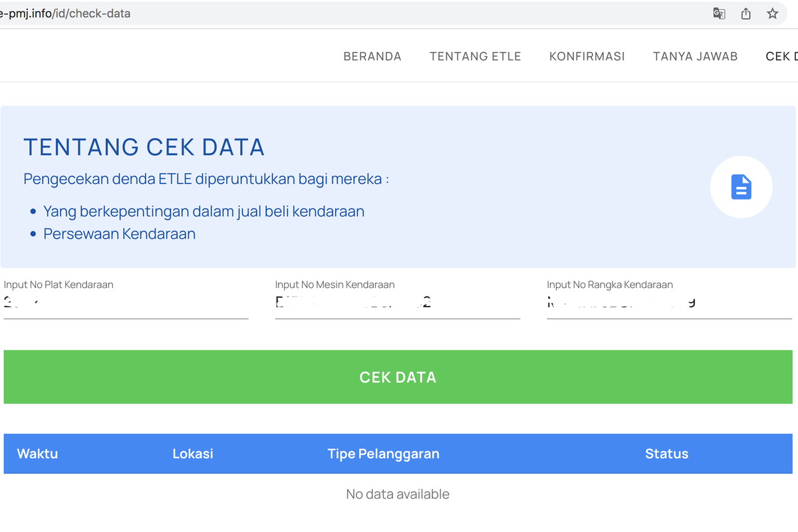Click the No data available table row
The image size is (798, 532).
pyautogui.click(x=397, y=494)
